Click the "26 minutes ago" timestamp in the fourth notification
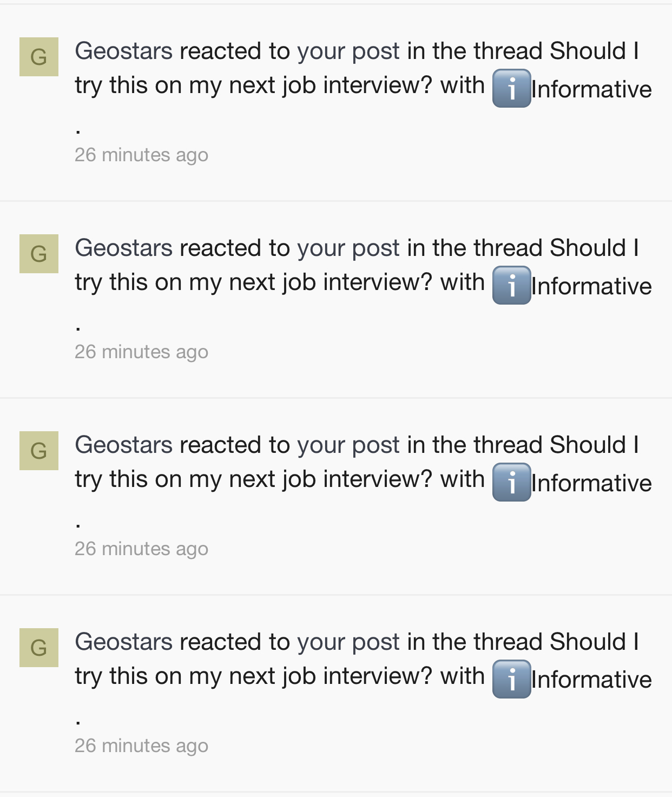This screenshot has height=797, width=672. [141, 746]
